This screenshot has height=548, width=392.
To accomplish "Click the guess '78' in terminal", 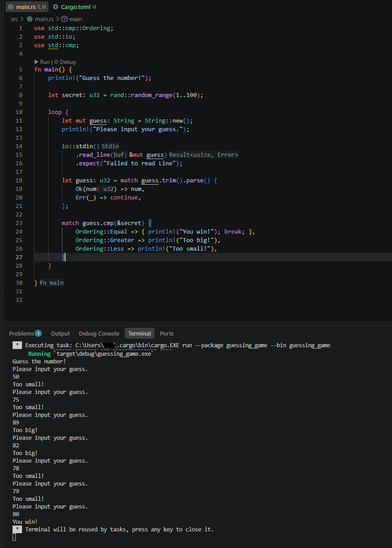I will (x=16, y=468).
